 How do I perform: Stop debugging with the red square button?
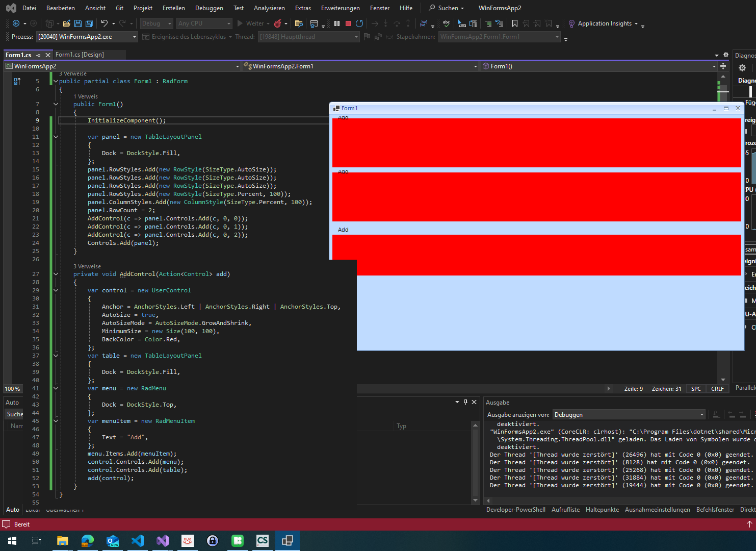(x=348, y=23)
